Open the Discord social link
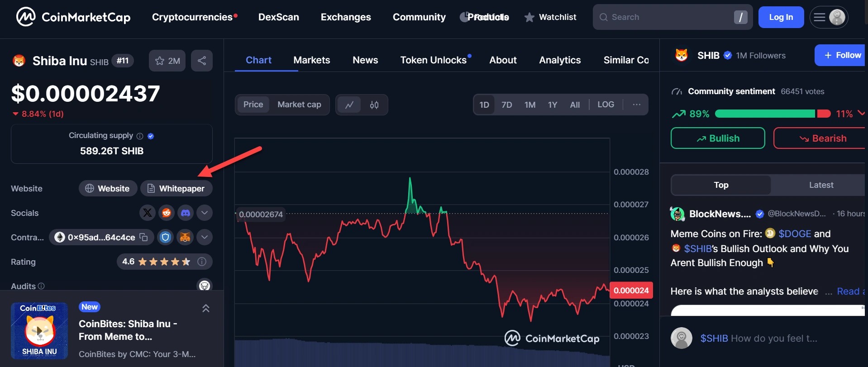Viewport: 868px width, 367px height. [186, 213]
